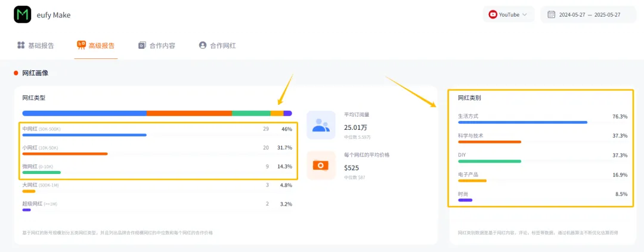Screen dimensions: 644x252
Task: Click the 高级报告 chart icon
Action: click(x=81, y=45)
